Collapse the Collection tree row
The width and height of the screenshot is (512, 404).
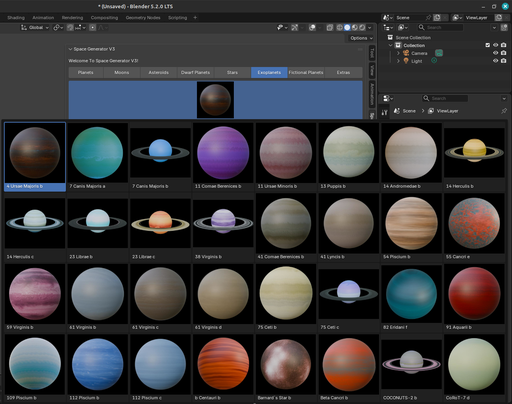391,45
